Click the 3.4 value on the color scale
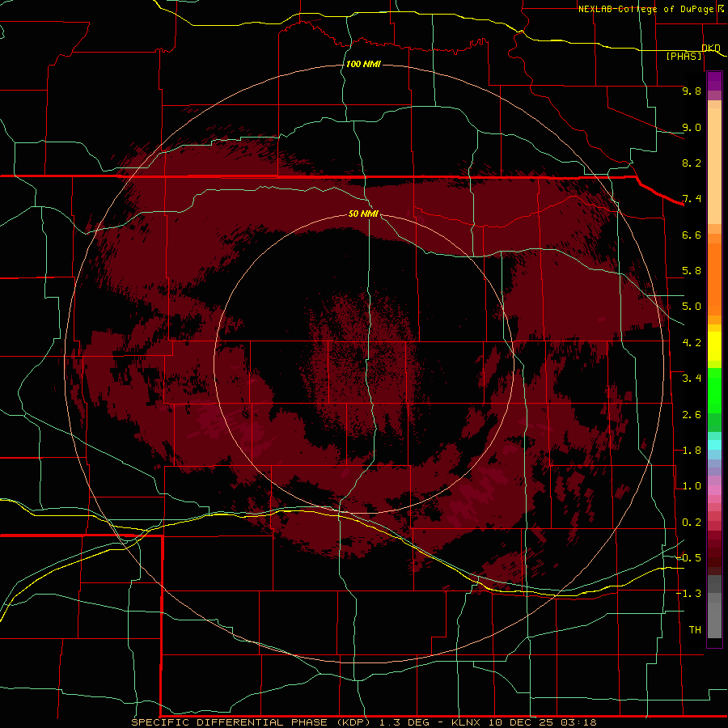728x728 pixels. point(692,379)
